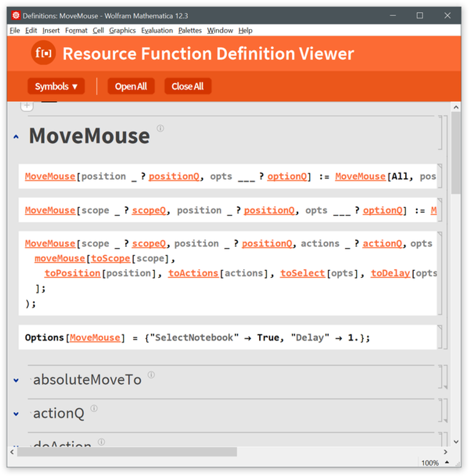Viewport: 470px width, 476px height.
Task: Follow the toPosition symbol link
Action: coord(72,273)
